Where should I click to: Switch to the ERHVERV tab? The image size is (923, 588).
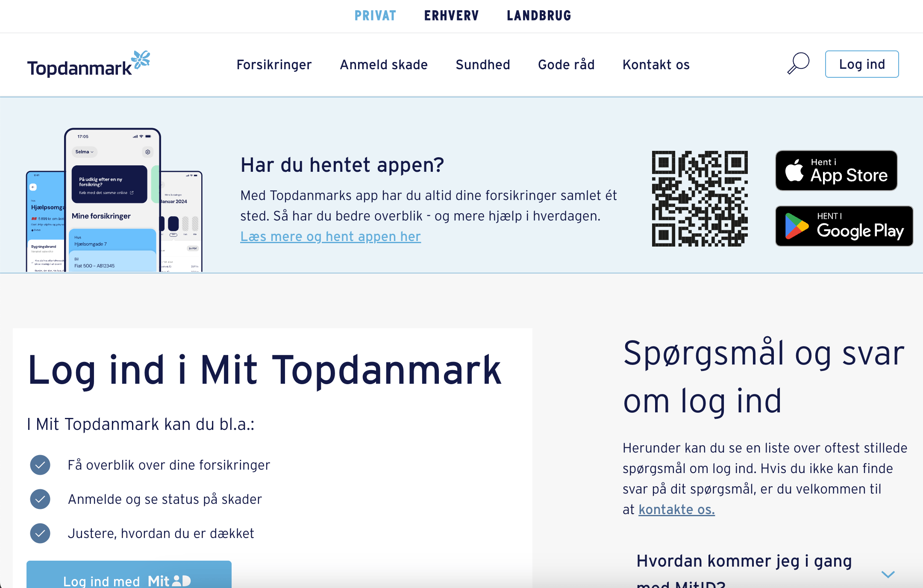(451, 16)
